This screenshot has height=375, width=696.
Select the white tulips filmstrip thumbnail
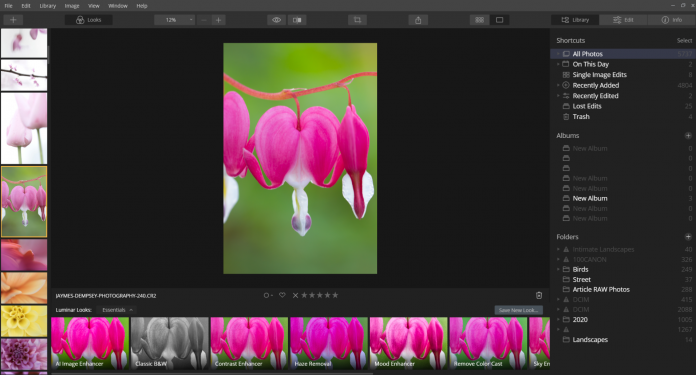coord(24,128)
